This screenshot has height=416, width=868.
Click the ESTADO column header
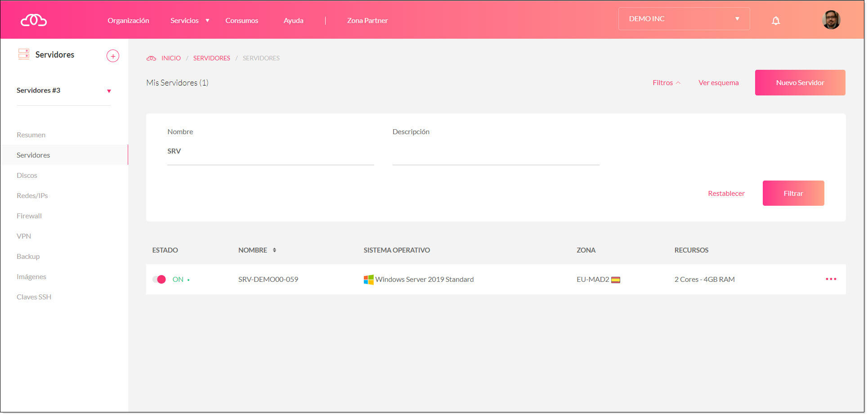(x=165, y=250)
